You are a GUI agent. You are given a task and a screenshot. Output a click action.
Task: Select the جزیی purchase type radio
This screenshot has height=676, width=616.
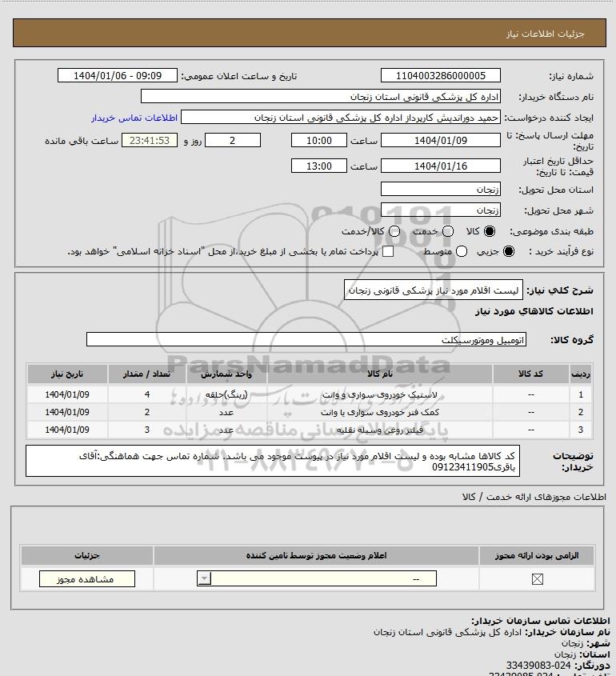pos(509,252)
